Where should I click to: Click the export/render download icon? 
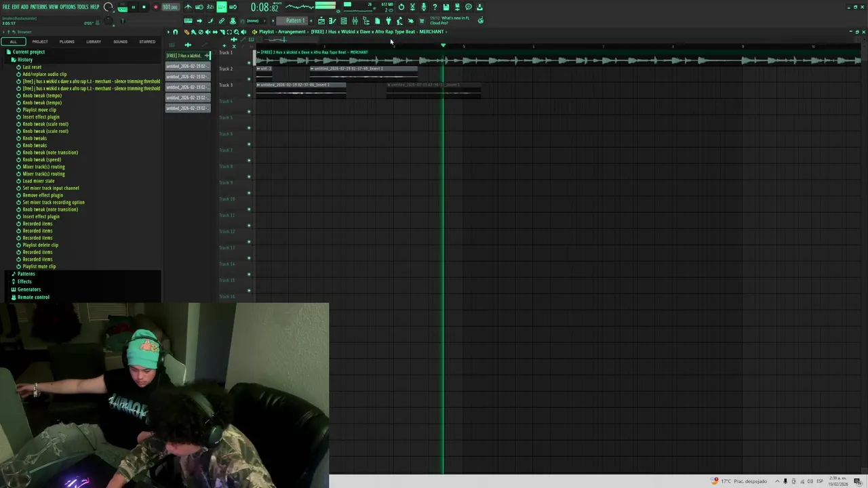coord(479,7)
